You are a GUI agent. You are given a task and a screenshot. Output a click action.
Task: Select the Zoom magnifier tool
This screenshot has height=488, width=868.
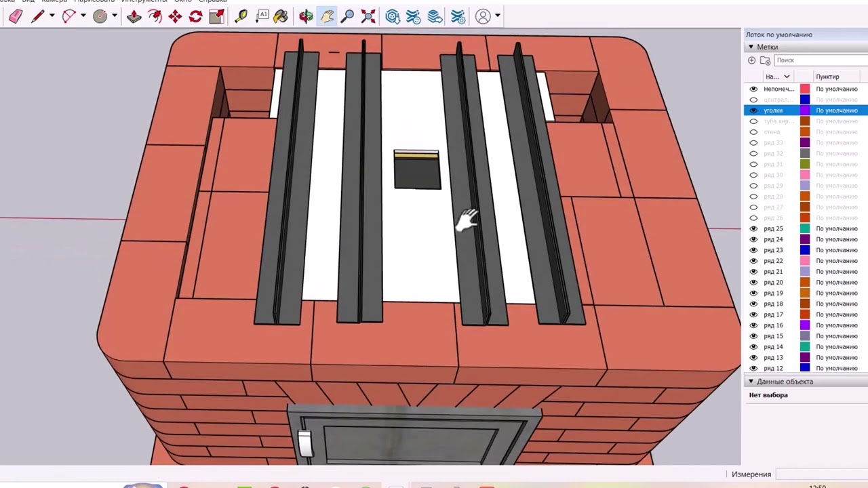click(x=347, y=16)
